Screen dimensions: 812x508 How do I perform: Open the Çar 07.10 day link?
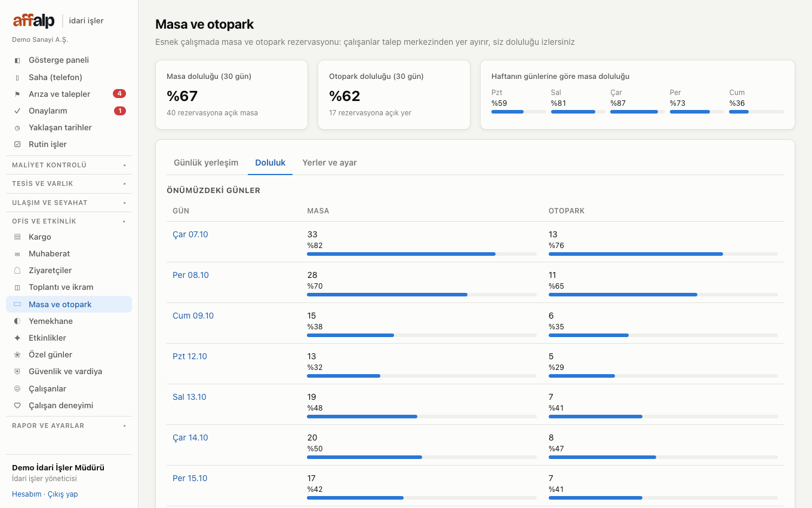190,234
